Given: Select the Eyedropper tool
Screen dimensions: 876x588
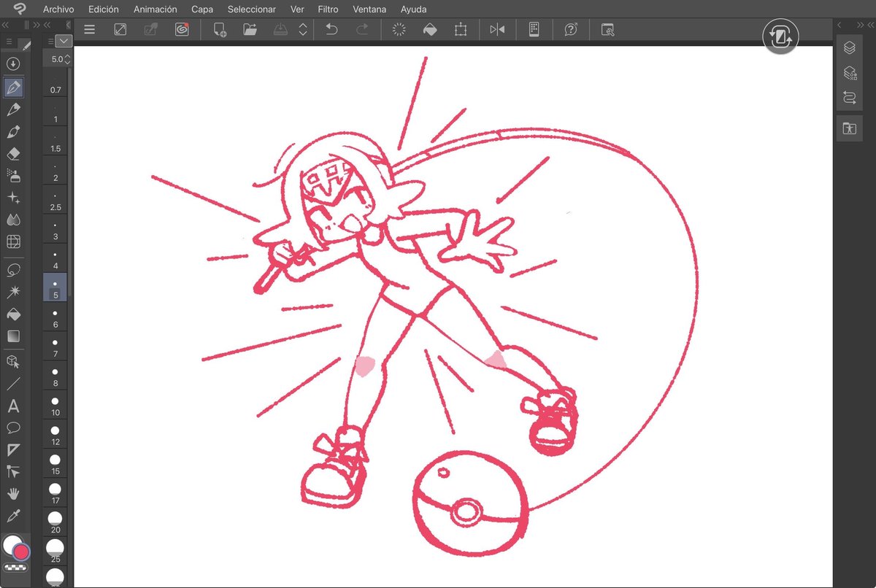Looking at the screenshot, I should [x=13, y=517].
